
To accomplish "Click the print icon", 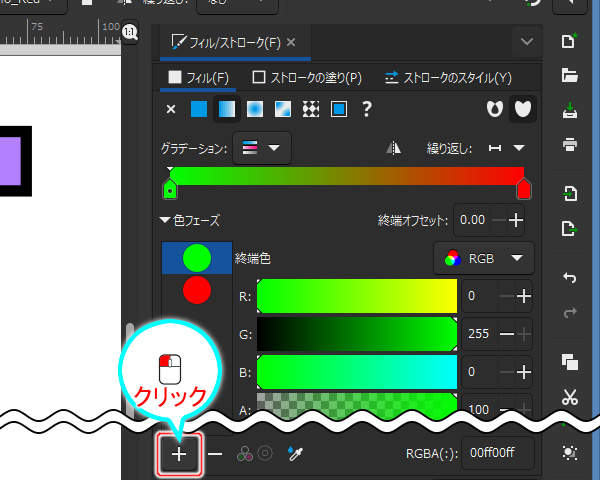I will click(570, 144).
